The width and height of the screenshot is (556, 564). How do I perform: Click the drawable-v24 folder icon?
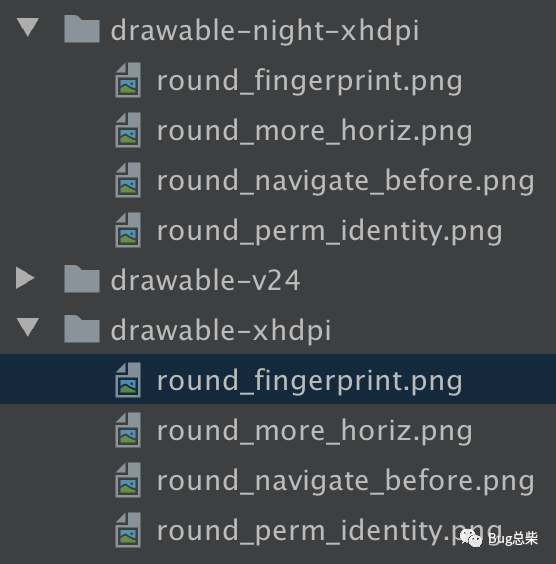82,279
